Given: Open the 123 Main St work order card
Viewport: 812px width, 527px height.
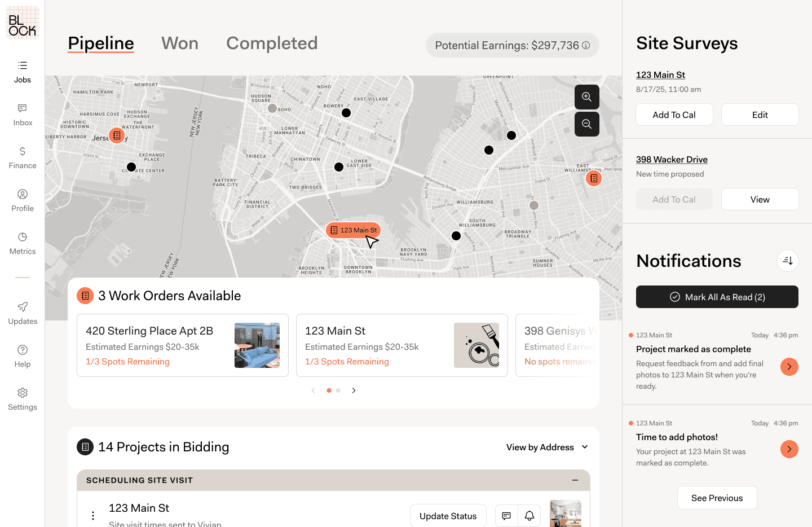Looking at the screenshot, I should [x=402, y=345].
